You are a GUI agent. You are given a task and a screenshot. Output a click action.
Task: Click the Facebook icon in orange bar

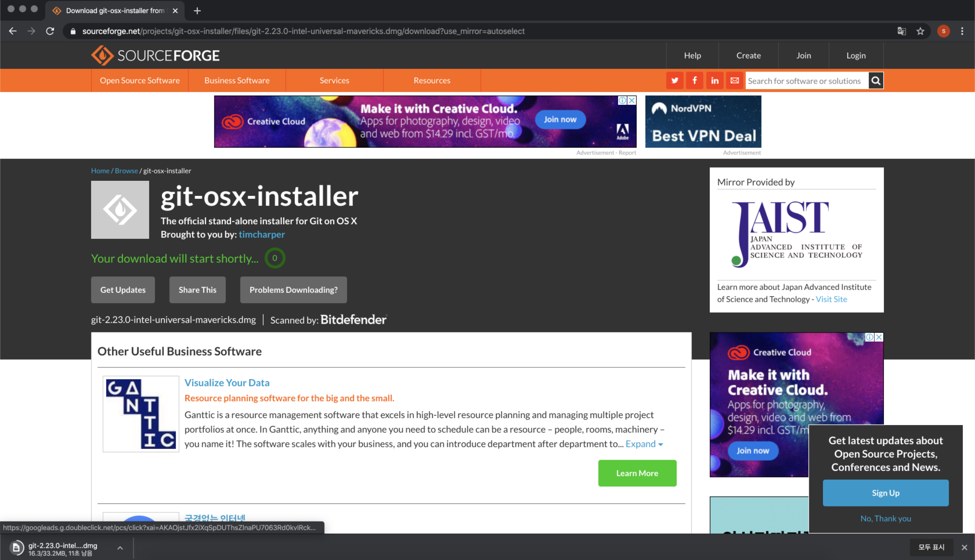(695, 80)
